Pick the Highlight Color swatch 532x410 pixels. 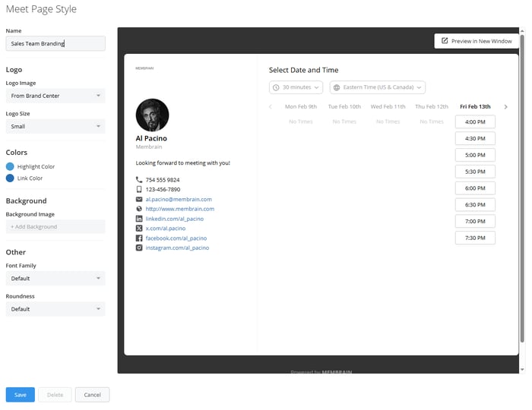point(10,166)
